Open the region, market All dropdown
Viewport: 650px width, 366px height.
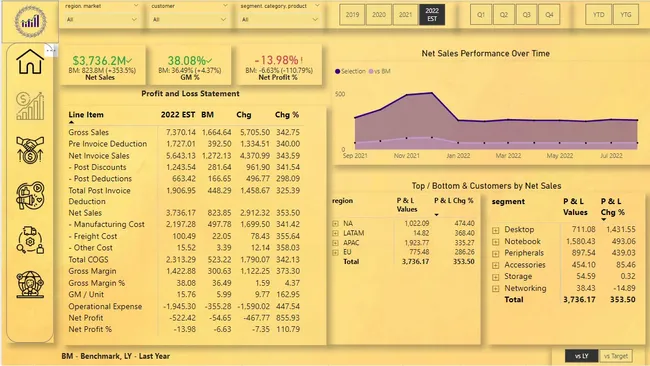tap(102, 19)
